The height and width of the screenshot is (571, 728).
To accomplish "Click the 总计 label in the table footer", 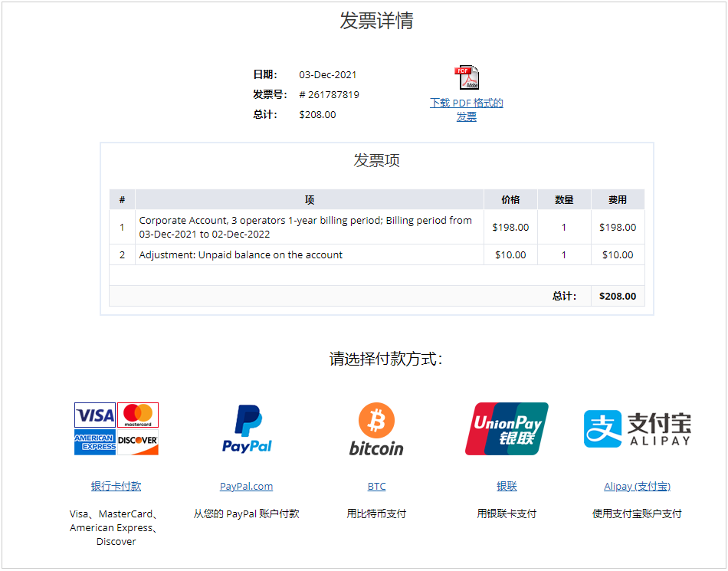I will (x=564, y=296).
